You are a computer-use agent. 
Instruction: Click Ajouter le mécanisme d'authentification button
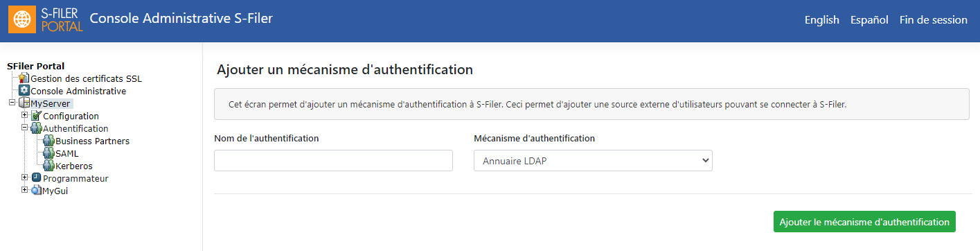(864, 222)
